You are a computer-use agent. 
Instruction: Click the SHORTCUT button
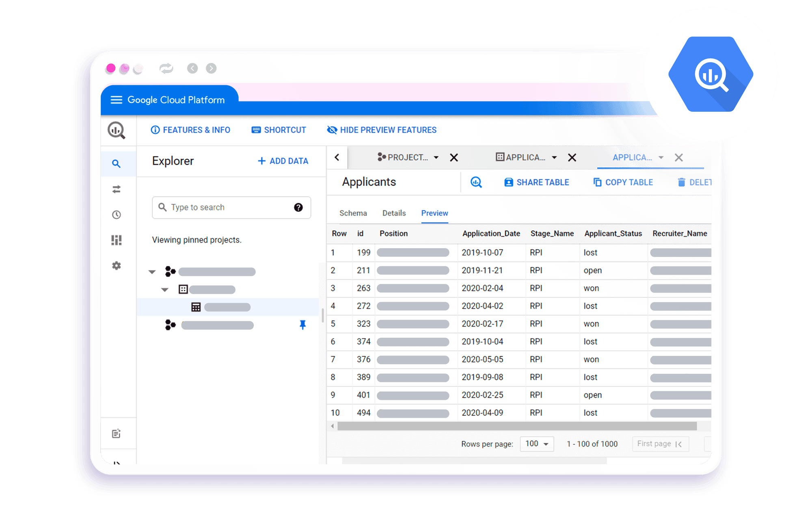coord(279,130)
